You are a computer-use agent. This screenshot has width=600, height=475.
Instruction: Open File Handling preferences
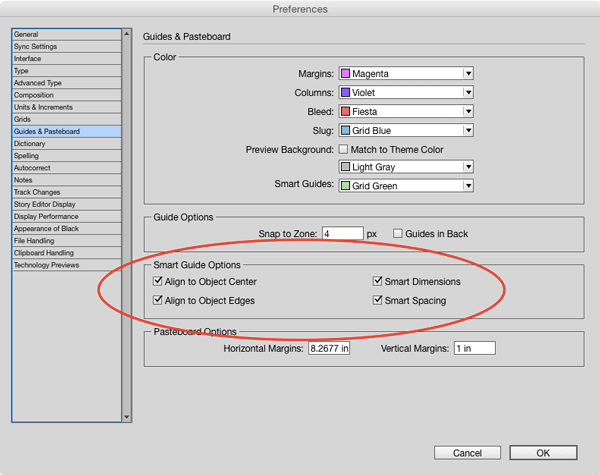click(67, 241)
